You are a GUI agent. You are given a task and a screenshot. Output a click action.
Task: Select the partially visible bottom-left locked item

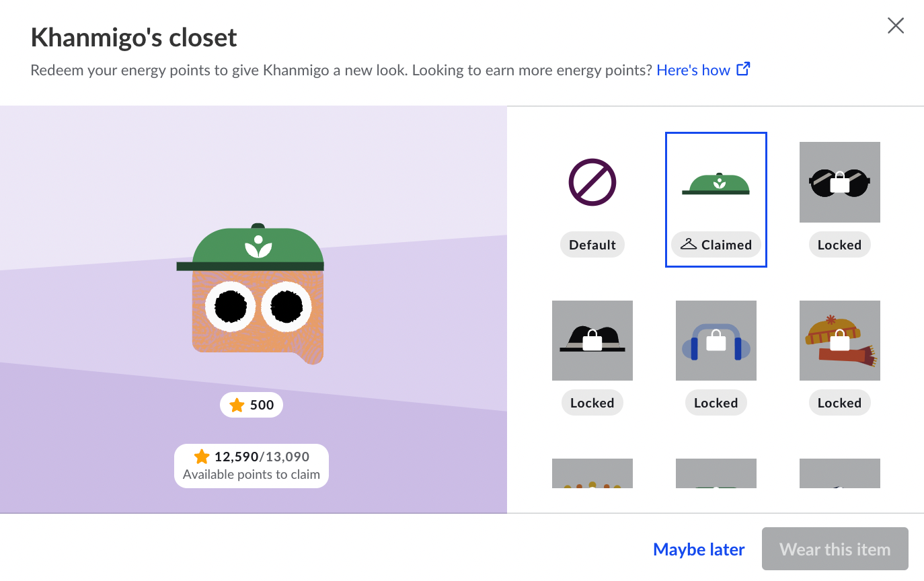point(592,473)
